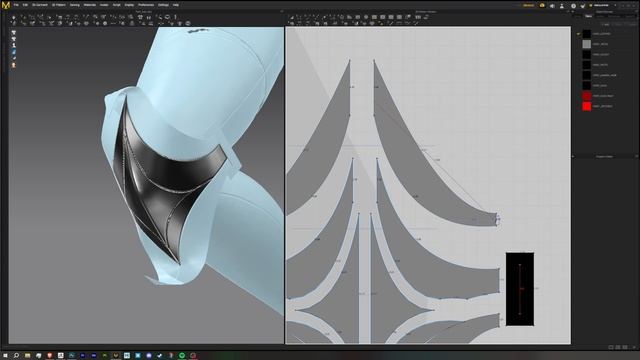Click the speaker icon in the title bar
This screenshot has width=640, height=360.
(552, 6)
